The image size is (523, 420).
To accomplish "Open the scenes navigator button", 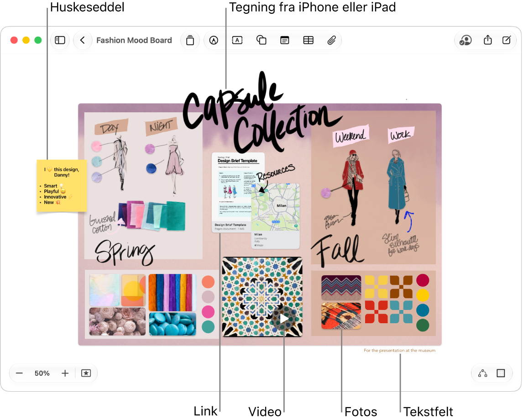I will click(86, 373).
